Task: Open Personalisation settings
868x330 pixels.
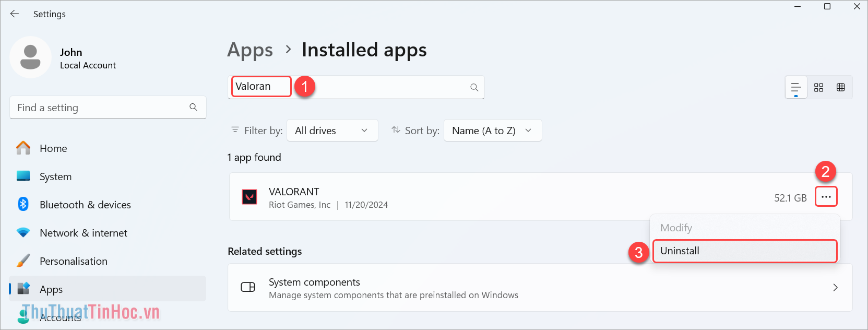Action: (108, 261)
